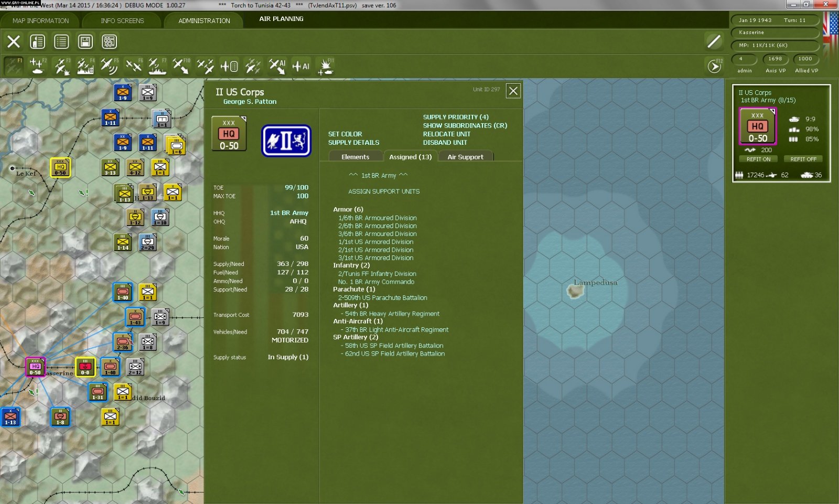
Task: Open the strategic bombing mission icon (F4)
Action: (x=85, y=67)
